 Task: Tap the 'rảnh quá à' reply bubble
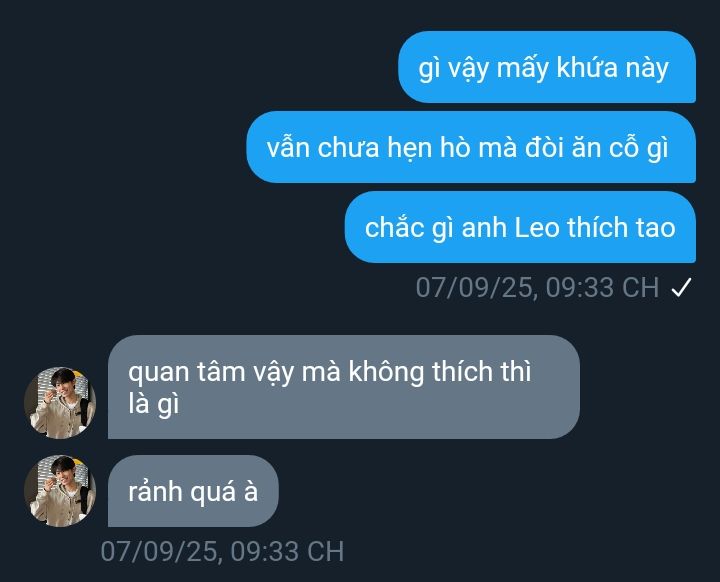click(193, 491)
